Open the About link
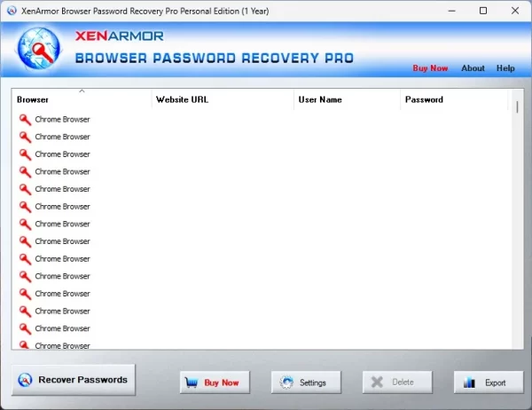Screen dimensions: 532x410 tap(473, 68)
